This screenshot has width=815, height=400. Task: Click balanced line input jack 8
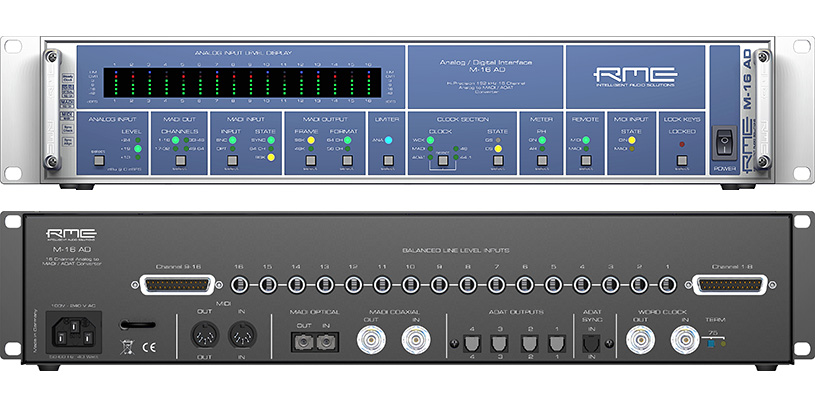467,285
